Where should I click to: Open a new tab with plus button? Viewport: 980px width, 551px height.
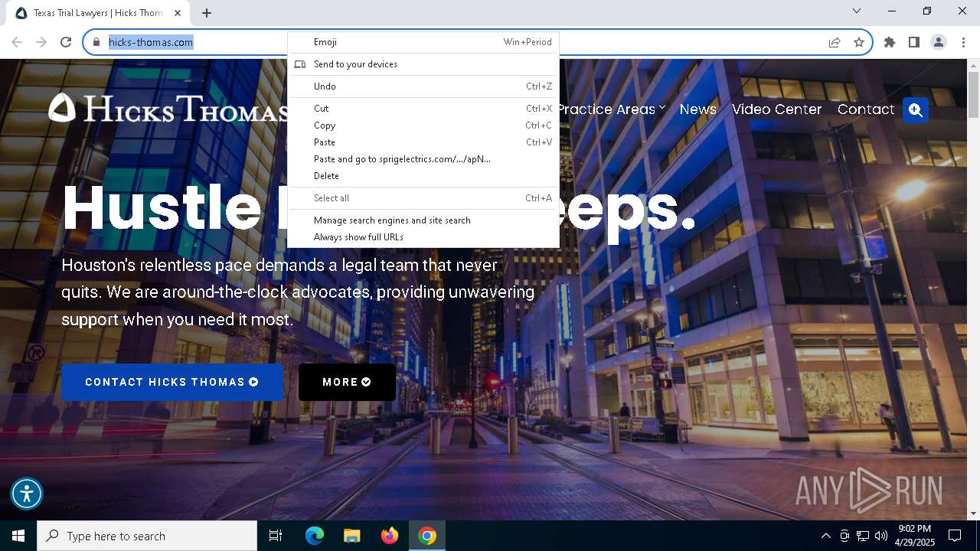coord(207,13)
